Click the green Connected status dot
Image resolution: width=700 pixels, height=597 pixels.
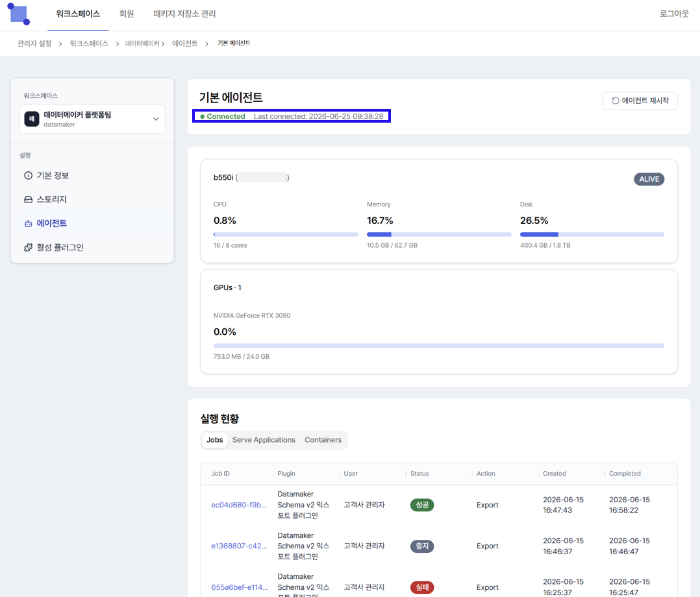pyautogui.click(x=202, y=116)
